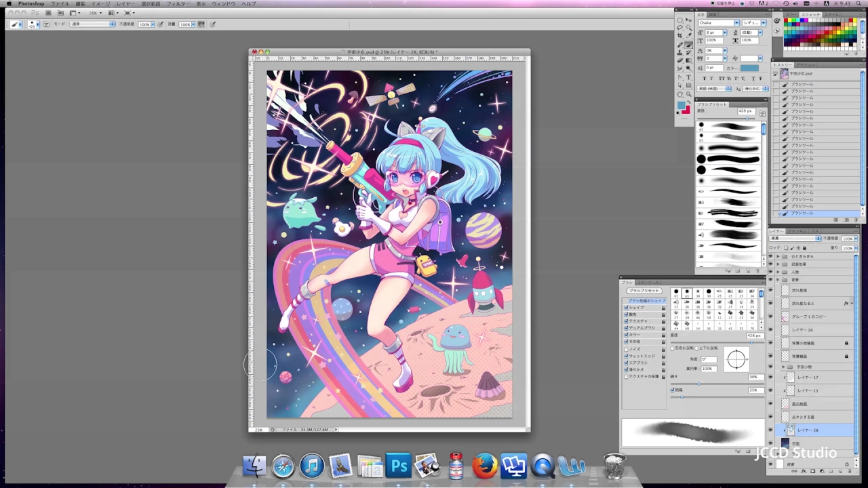The width and height of the screenshot is (868, 488).
Task: Select the Elliptical Marquee tool
Action: coord(679,20)
